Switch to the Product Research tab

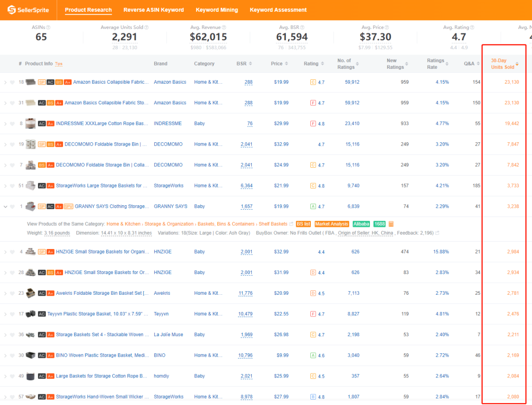point(88,10)
